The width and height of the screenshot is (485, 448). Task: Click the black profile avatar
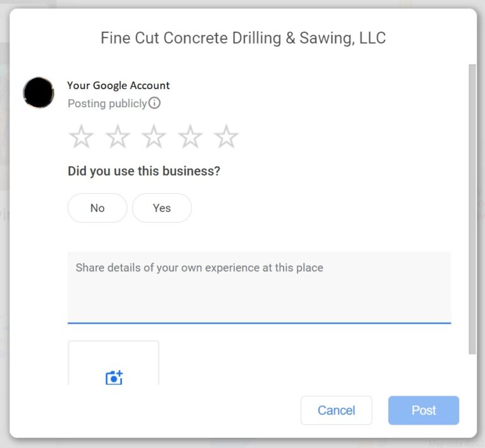pyautogui.click(x=39, y=93)
